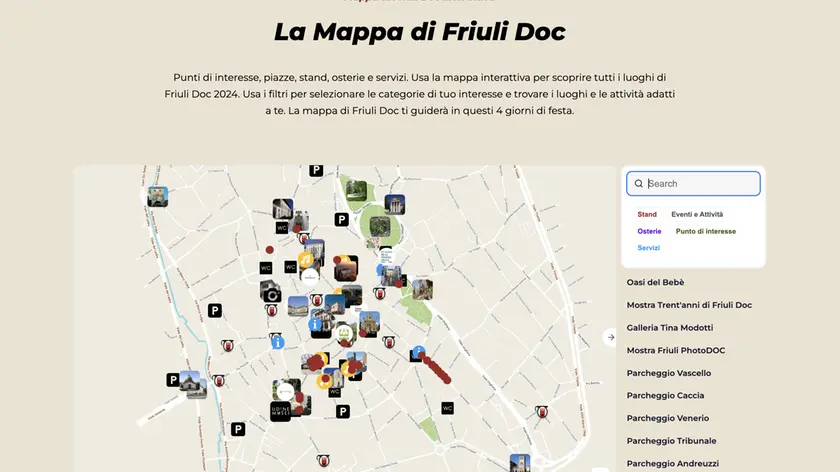840x472 pixels.
Task: Click the P marker left of the camera icon
Action: 215,310
